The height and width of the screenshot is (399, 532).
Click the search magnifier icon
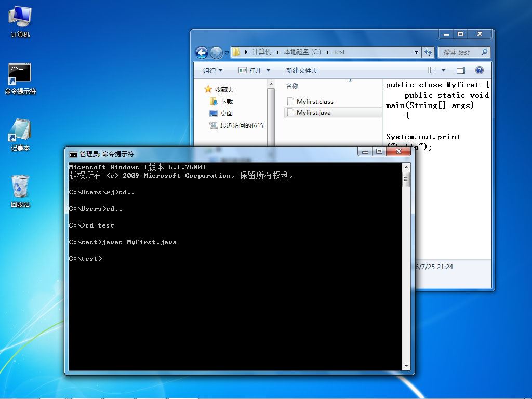click(485, 52)
